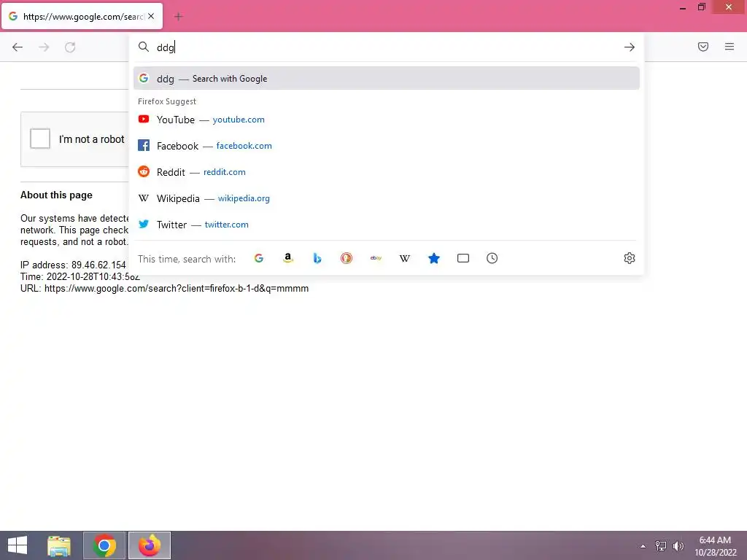Image resolution: width=747 pixels, height=560 pixels.
Task: Restore down the Firefox window
Action: click(x=701, y=7)
